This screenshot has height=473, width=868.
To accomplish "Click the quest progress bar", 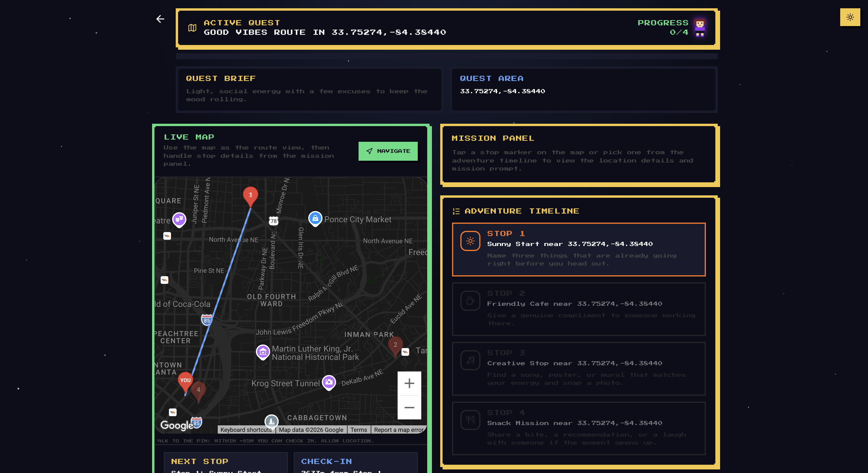I will point(446,56).
